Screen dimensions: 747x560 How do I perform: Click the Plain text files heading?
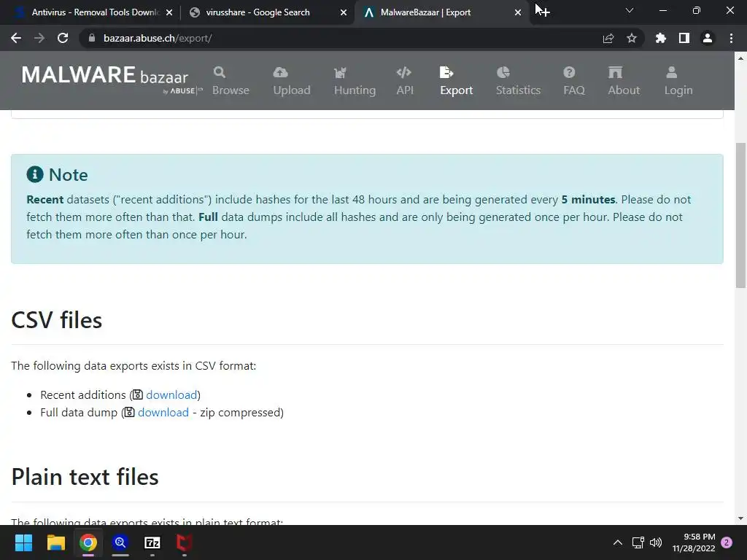pyautogui.click(x=85, y=477)
